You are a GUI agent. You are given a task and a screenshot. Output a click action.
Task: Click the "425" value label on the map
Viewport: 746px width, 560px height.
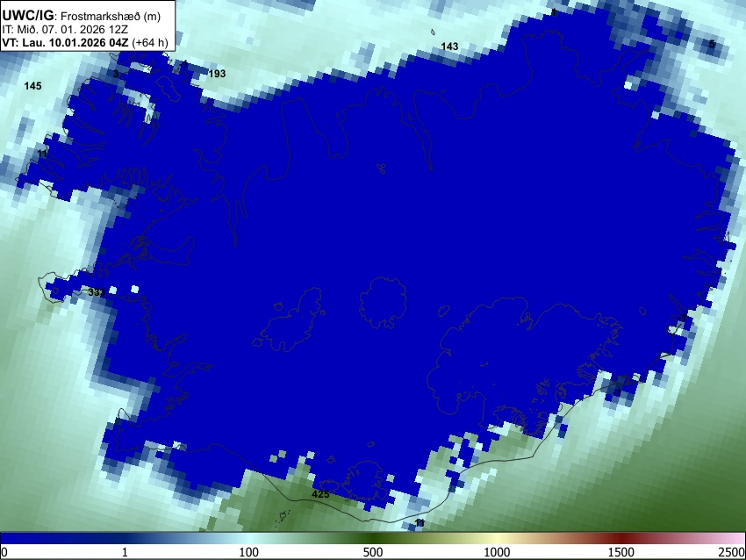pos(320,494)
